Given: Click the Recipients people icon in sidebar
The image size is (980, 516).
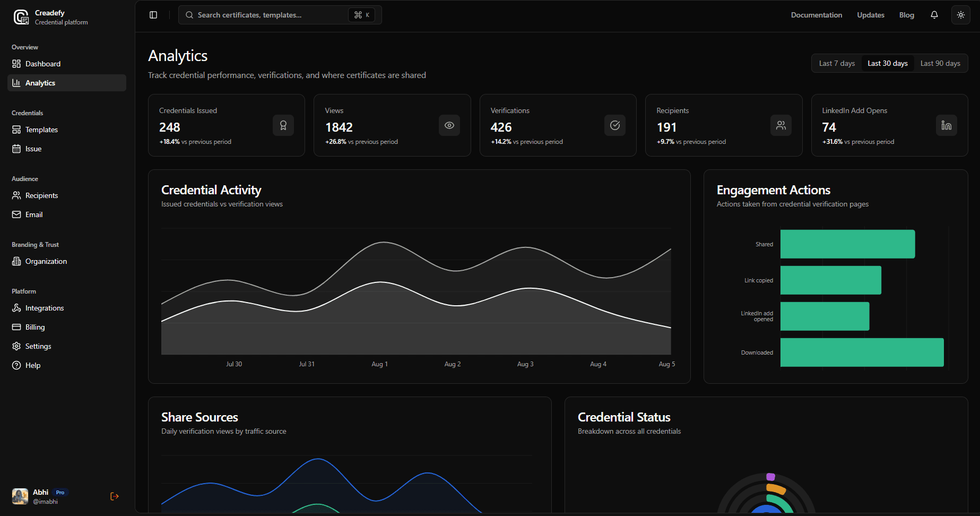Looking at the screenshot, I should pos(16,195).
